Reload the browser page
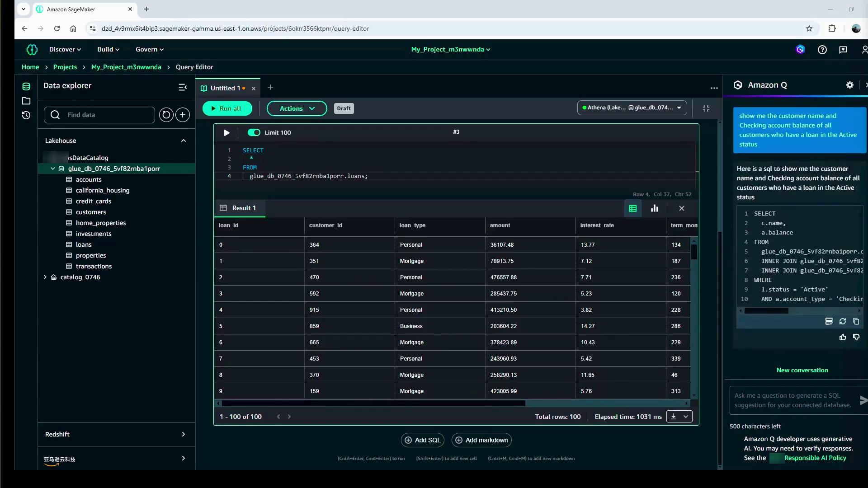Screen dimensions: 868x488 tap(57, 28)
